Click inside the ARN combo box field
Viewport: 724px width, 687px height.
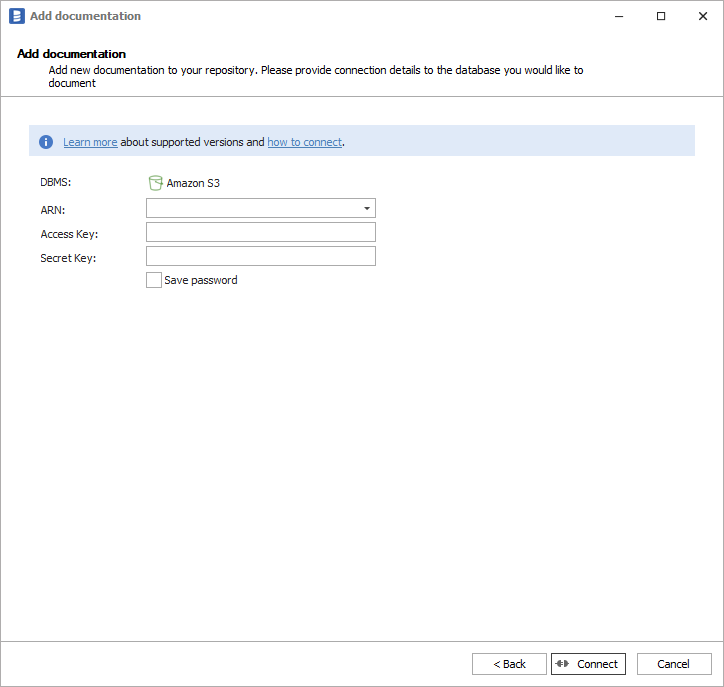point(253,208)
